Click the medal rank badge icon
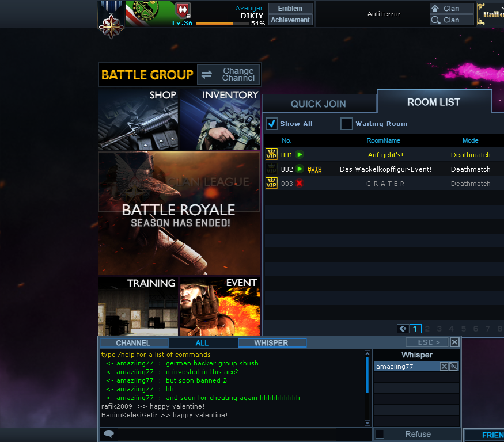This screenshot has height=442, width=504. 111,20
